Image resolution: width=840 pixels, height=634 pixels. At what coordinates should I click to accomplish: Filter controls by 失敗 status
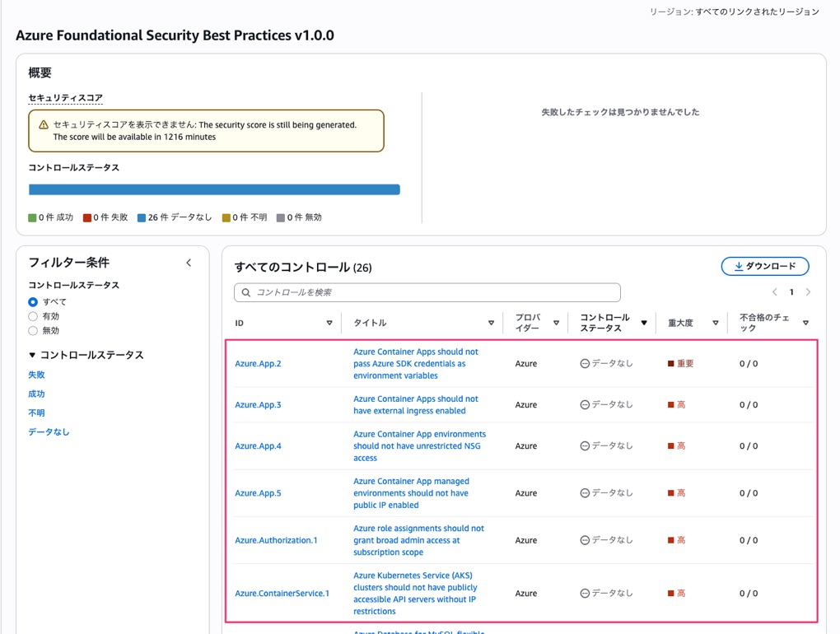tap(36, 375)
